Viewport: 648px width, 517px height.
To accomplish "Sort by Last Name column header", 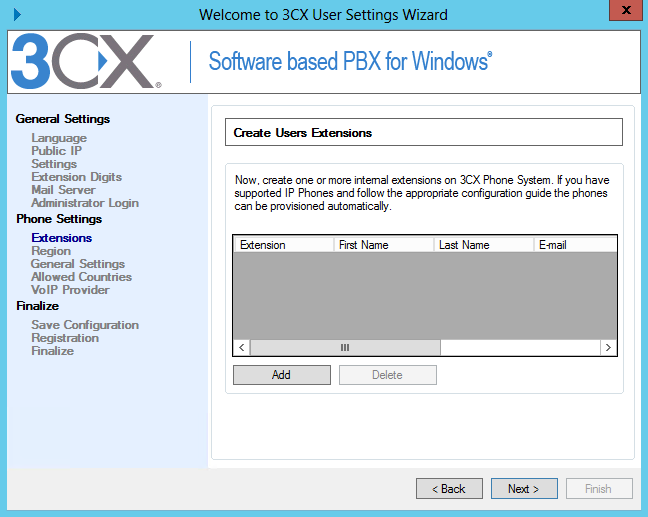I will click(484, 245).
